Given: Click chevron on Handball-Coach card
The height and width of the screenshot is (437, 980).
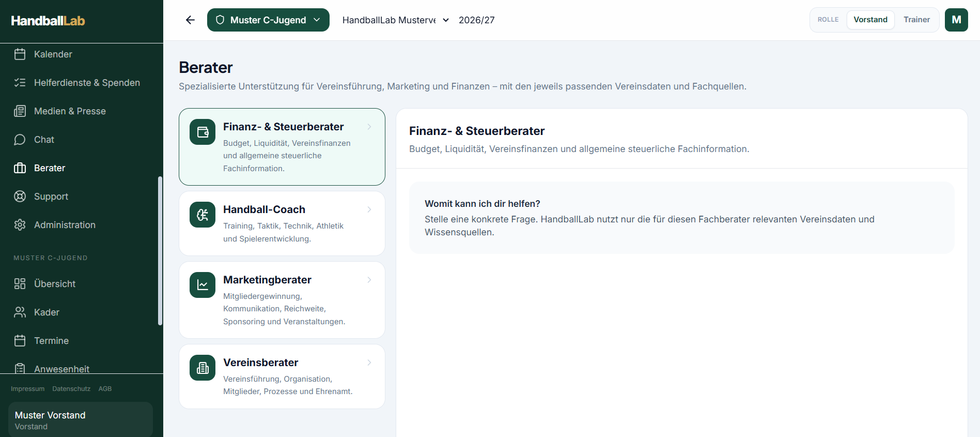Looking at the screenshot, I should (x=369, y=209).
